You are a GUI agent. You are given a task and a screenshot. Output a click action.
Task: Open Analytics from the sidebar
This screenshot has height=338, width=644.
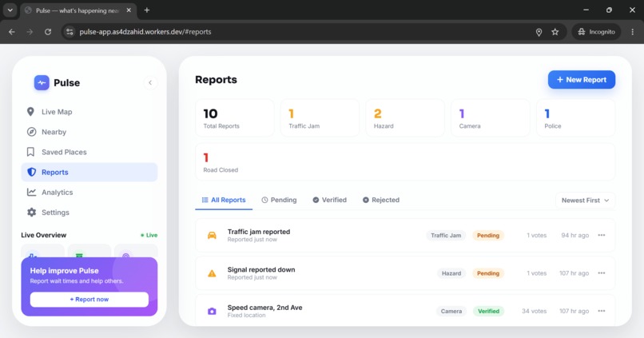click(89, 193)
